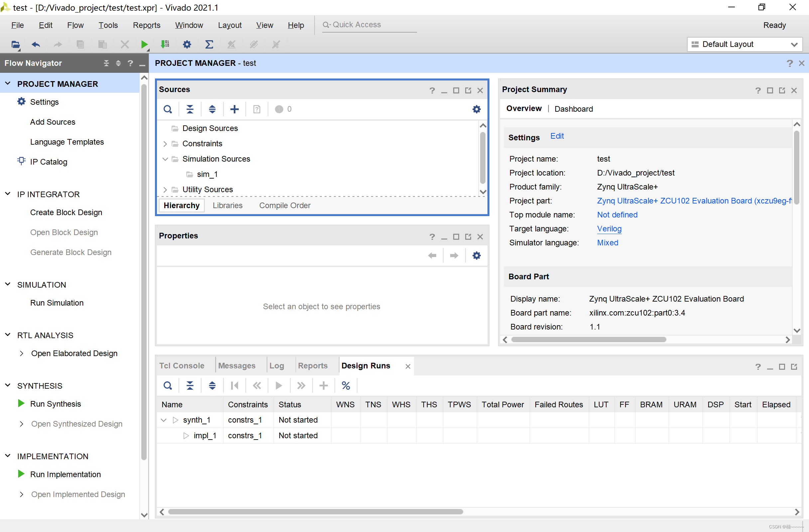Click Open Project toolbar icon
Image resolution: width=809 pixels, height=532 pixels.
[15, 45]
